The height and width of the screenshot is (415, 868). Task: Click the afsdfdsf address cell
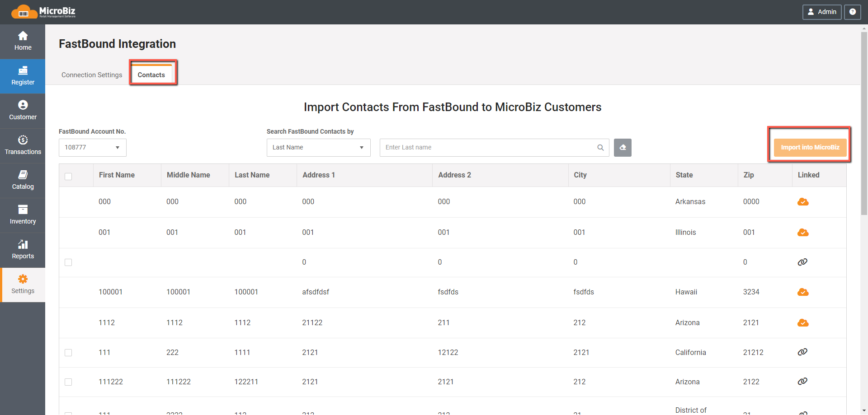[x=316, y=292]
